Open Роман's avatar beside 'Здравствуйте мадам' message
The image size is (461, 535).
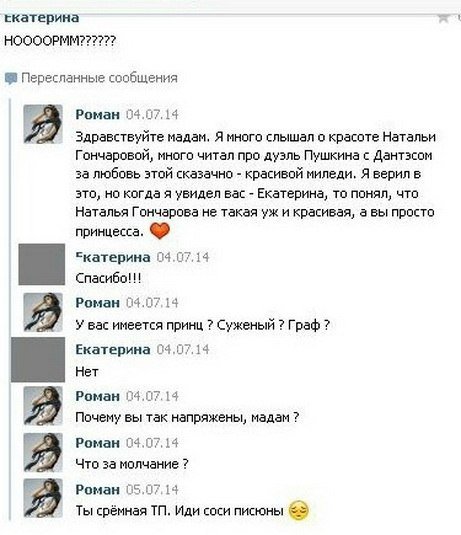click(43, 124)
